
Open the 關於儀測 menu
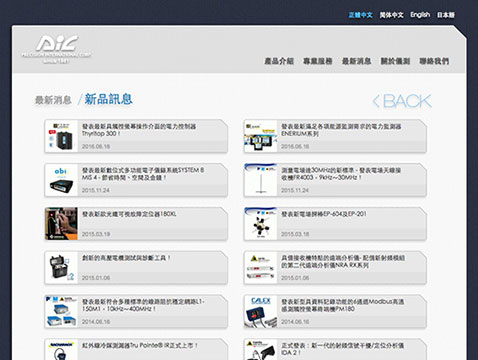pos(395,61)
